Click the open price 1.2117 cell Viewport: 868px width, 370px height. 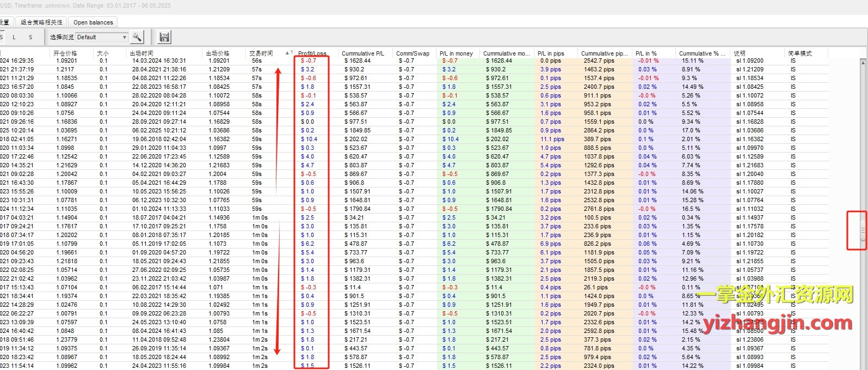tap(65, 69)
